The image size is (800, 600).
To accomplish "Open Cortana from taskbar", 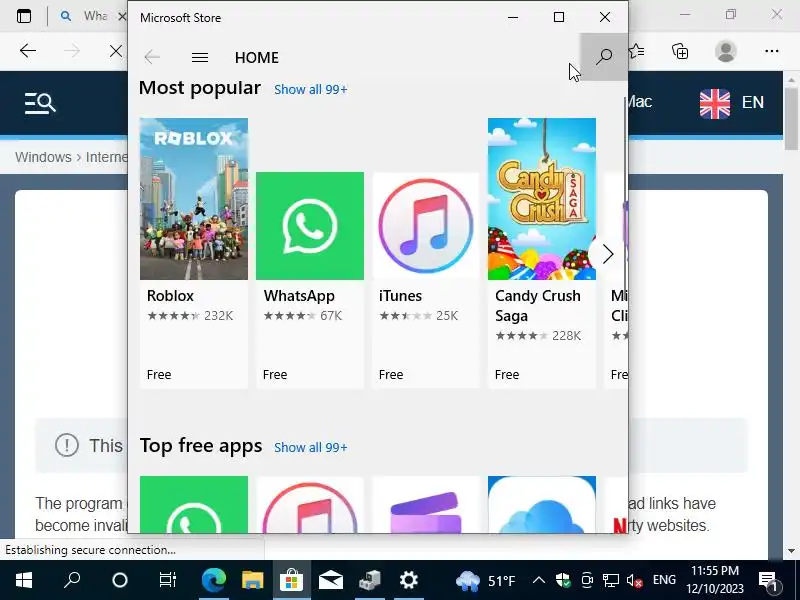I will click(x=119, y=580).
